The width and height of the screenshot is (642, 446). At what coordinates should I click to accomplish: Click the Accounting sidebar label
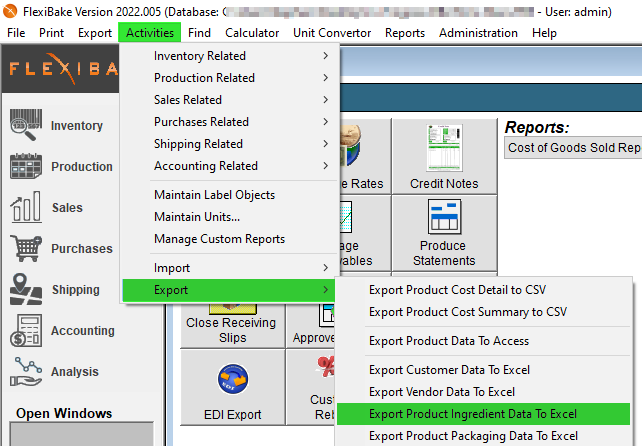(x=83, y=331)
